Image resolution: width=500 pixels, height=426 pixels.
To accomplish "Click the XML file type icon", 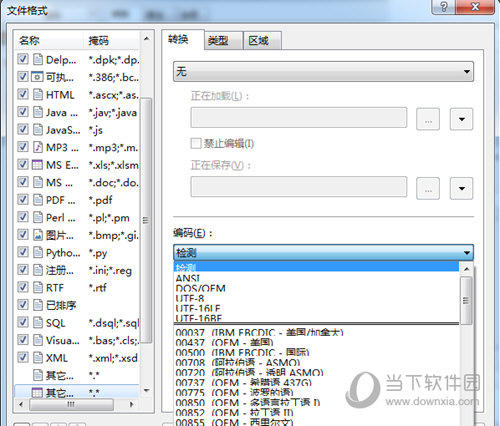I will click(38, 358).
